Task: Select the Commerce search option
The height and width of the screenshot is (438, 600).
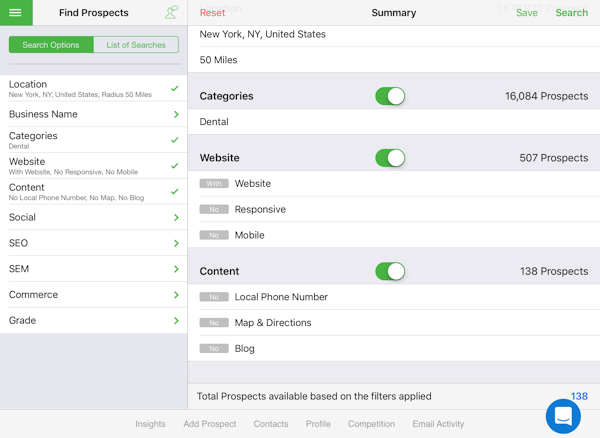Action: pos(94,295)
